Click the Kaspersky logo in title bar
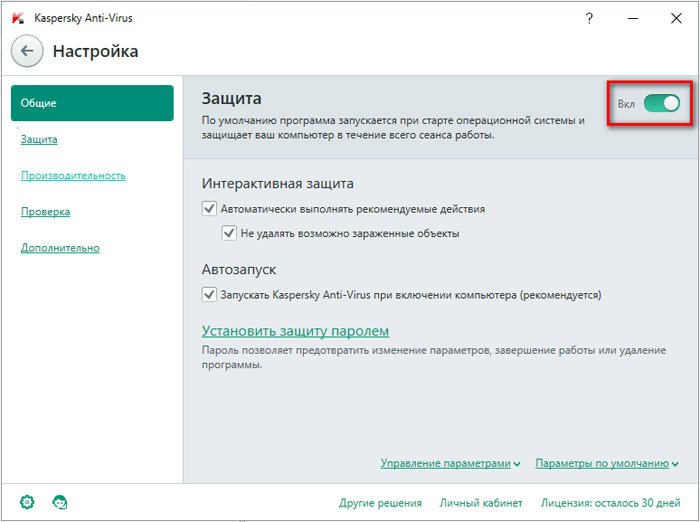Image resolution: width=700 pixels, height=522 pixels. [18, 18]
